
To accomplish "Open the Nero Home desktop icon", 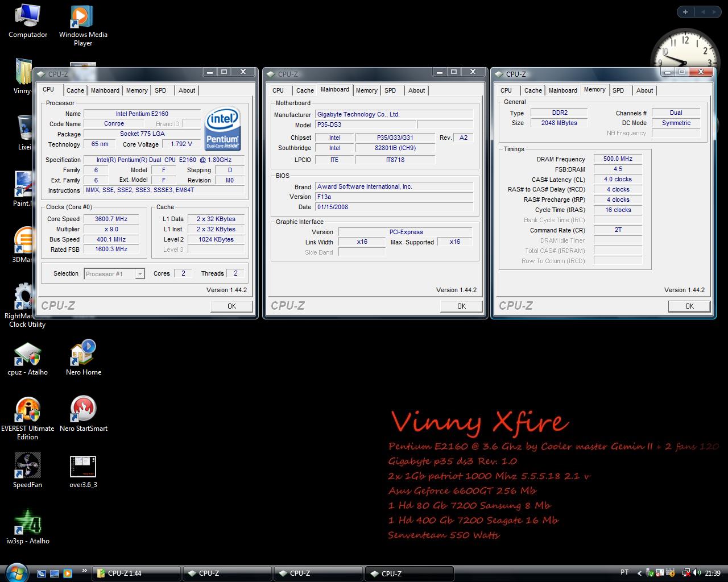I will (83, 358).
